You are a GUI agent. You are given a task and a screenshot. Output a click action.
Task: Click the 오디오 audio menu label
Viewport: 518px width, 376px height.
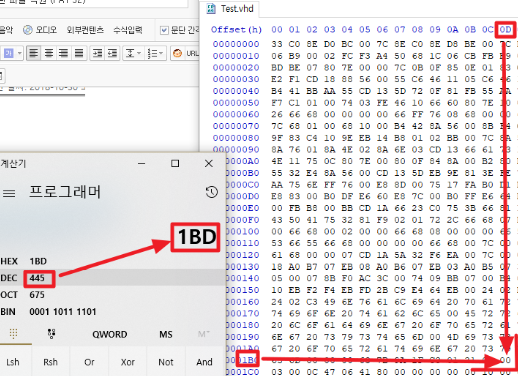[x=46, y=30]
